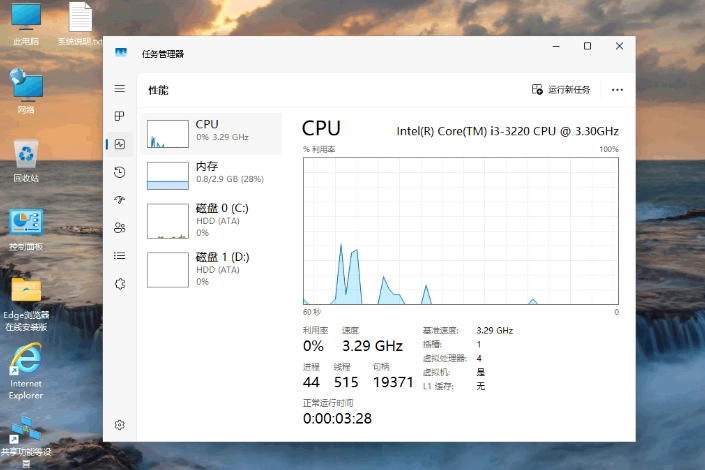Open the Services sidebar icon

click(x=120, y=284)
